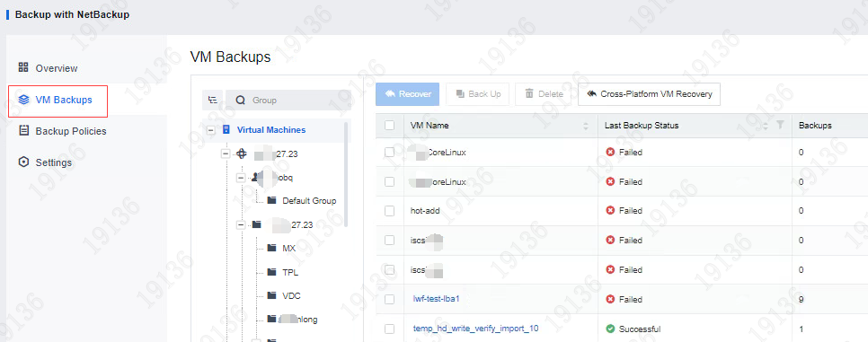The image size is (868, 342).
Task: Click the tree panel scrollbar
Action: click(347, 174)
